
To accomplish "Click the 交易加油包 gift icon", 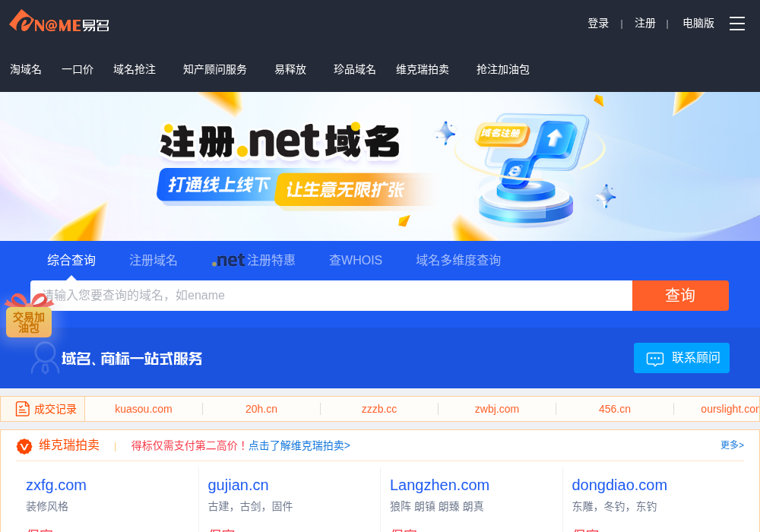I will (x=29, y=315).
